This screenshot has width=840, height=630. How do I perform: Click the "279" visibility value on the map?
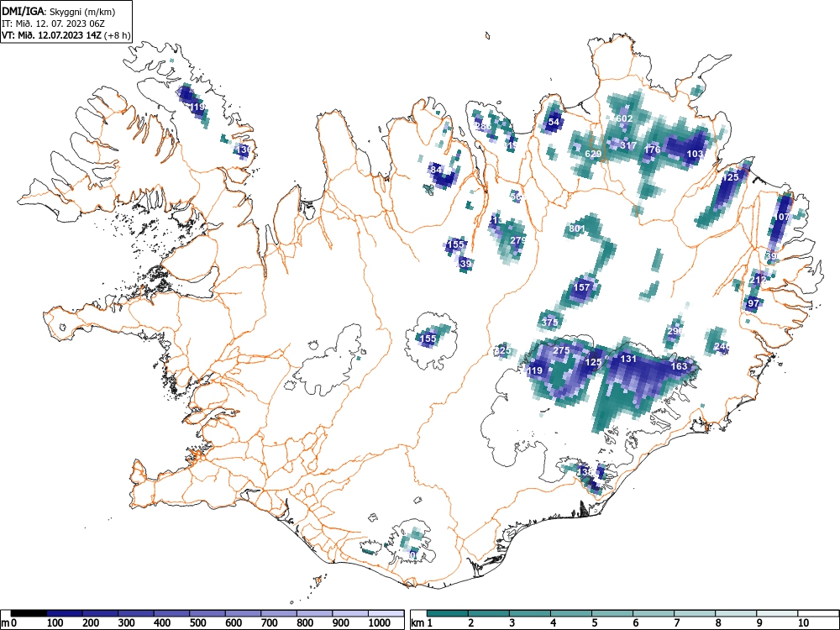click(x=518, y=240)
